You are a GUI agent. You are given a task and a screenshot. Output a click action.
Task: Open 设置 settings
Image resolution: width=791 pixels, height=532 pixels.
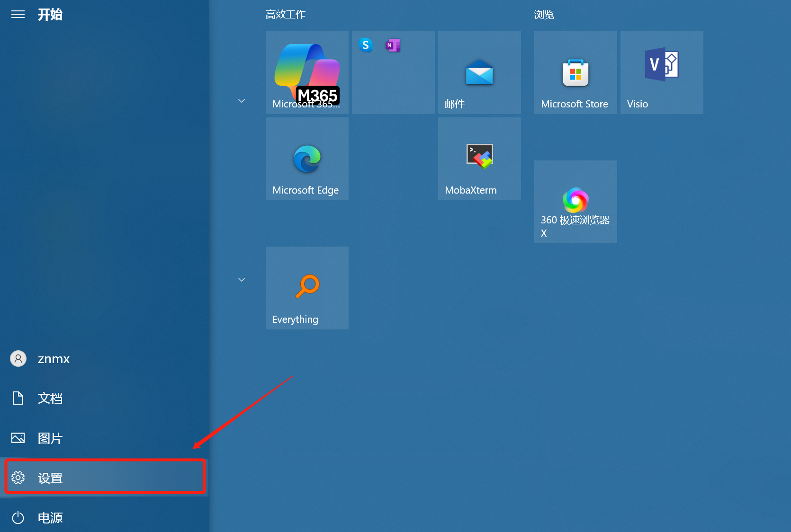104,478
